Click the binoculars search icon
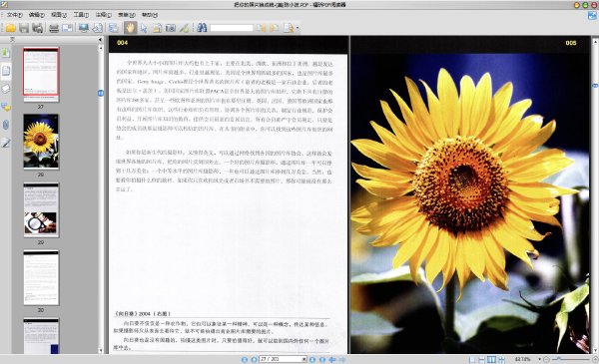Image resolution: width=599 pixels, height=364 pixels. click(x=202, y=28)
